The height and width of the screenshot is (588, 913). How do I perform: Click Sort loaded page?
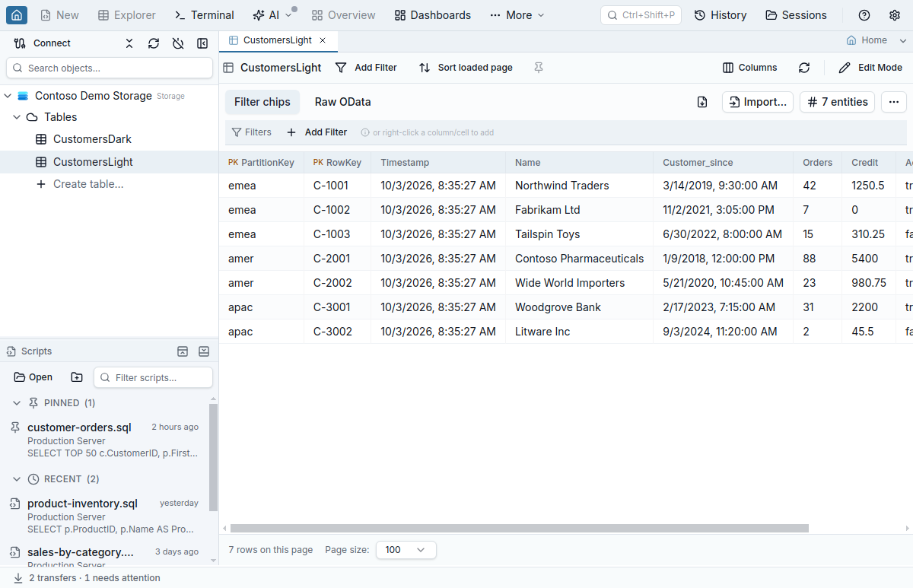(466, 68)
